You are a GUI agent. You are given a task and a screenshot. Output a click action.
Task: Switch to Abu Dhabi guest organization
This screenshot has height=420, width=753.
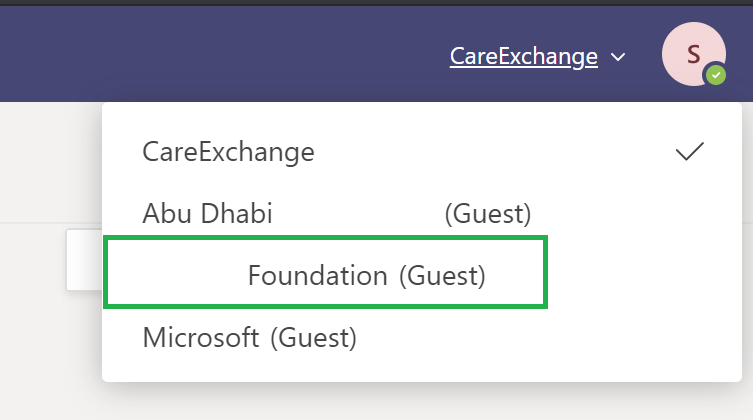(x=422, y=213)
